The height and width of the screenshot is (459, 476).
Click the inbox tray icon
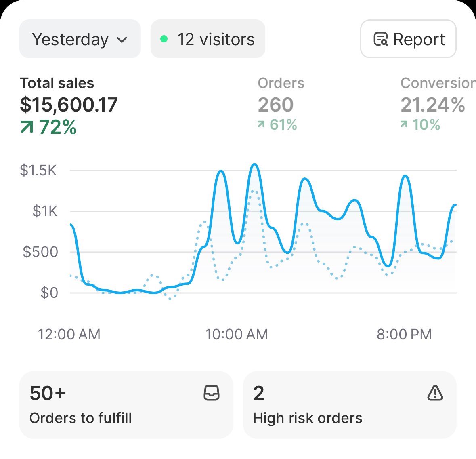pyautogui.click(x=212, y=393)
